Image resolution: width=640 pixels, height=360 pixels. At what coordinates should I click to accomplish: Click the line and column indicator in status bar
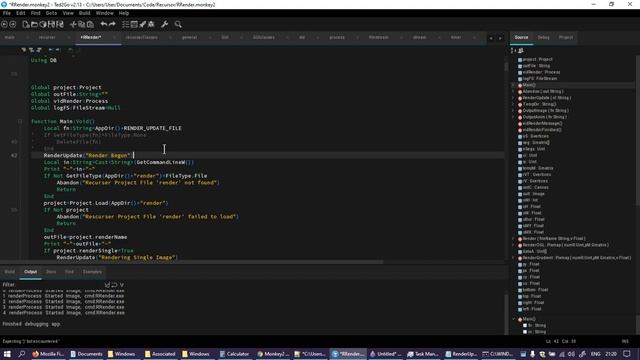pos(560,341)
